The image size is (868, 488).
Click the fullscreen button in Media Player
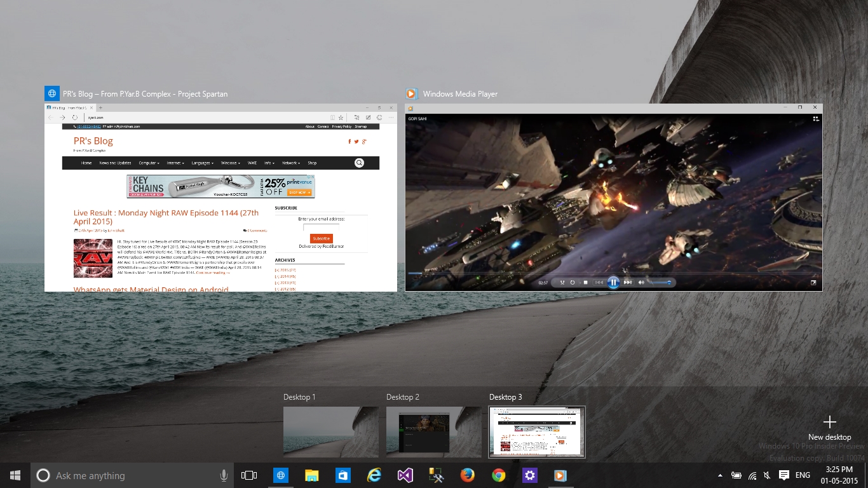814,283
